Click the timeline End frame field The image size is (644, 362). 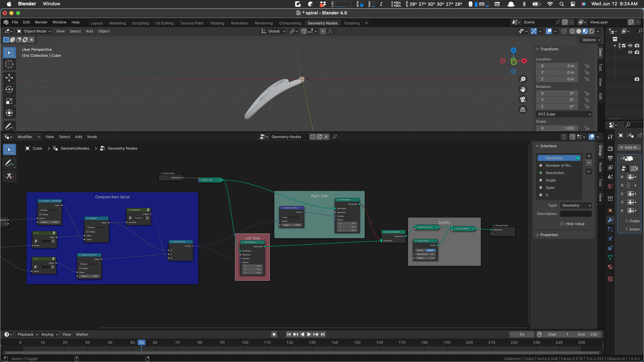pos(587,334)
